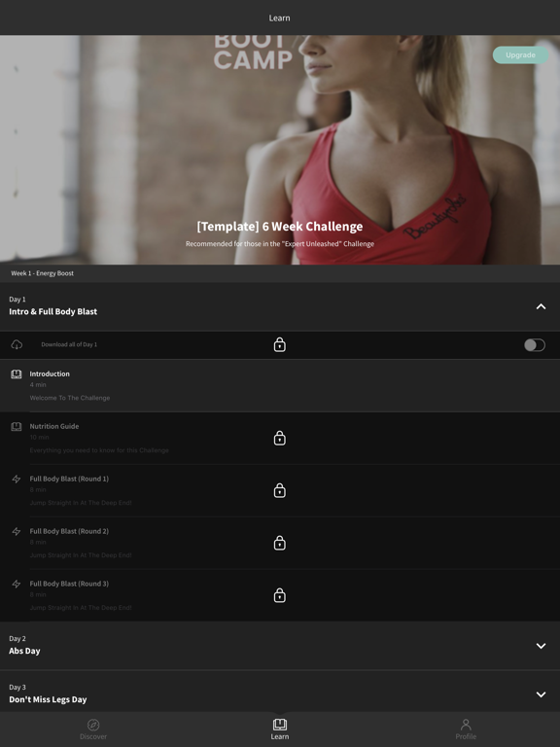Viewport: 560px width, 747px height.
Task: Click the Round 3 lightning bolt icon
Action: tap(17, 584)
